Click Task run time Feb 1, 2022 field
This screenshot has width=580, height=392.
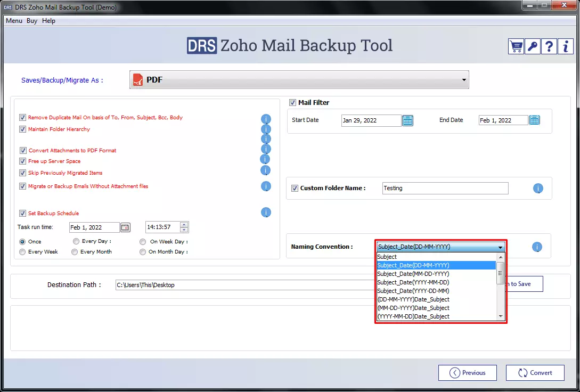point(95,227)
